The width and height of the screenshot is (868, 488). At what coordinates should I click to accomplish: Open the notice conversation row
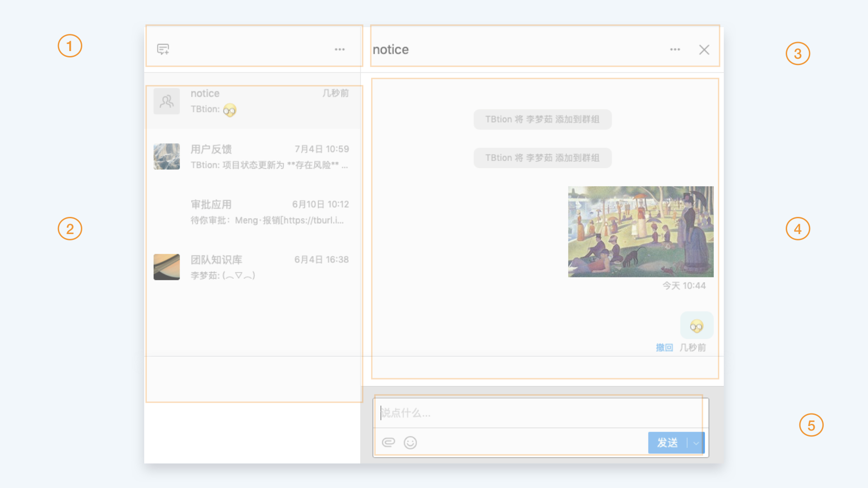[253, 102]
